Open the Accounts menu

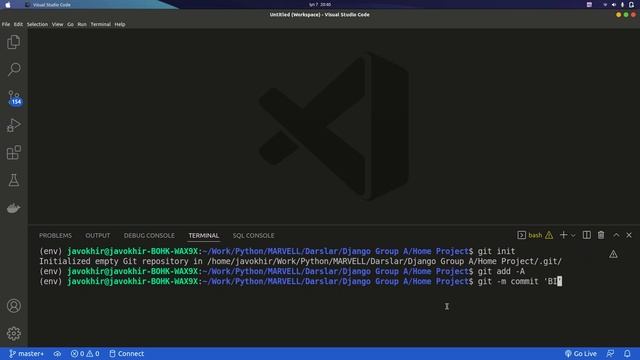pyautogui.click(x=14, y=306)
